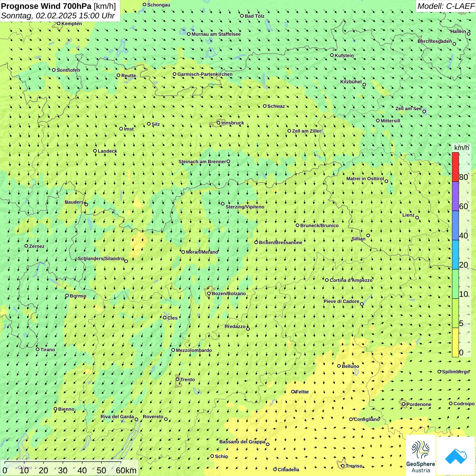The image size is (476, 476).
Task: Click the 'Codroipo' label
Action: pyautogui.click(x=464, y=404)
